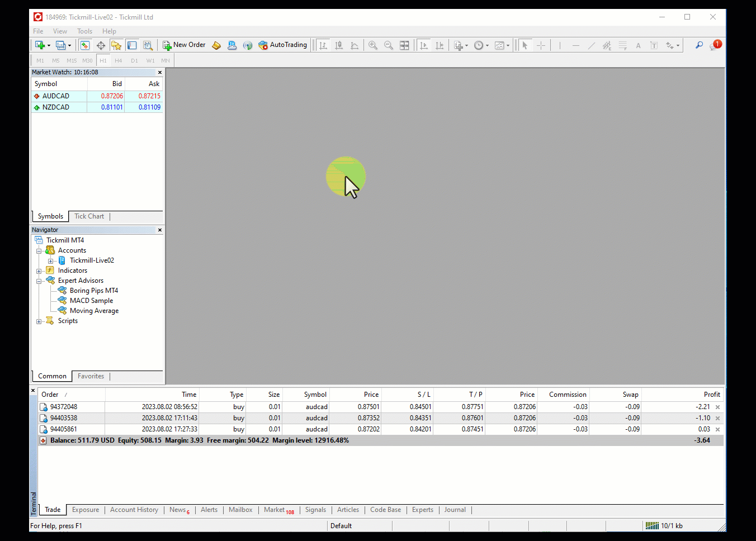Toggle the Terminal panel toolbar icon
Image resolution: width=756 pixels, height=541 pixels.
(132, 45)
